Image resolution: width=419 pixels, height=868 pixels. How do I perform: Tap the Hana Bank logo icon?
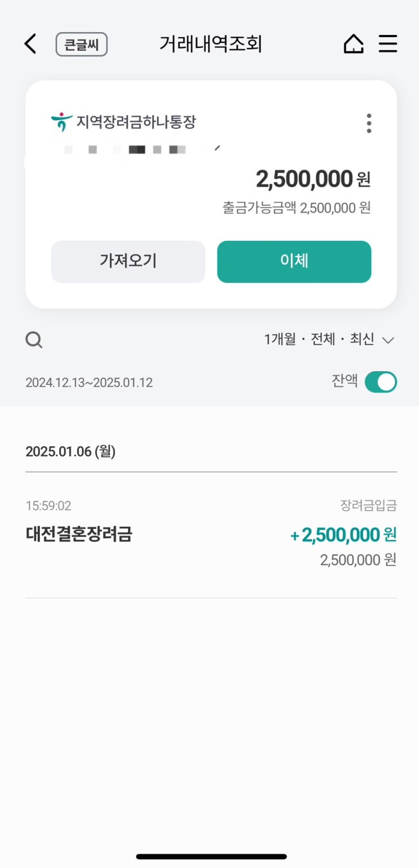click(61, 122)
